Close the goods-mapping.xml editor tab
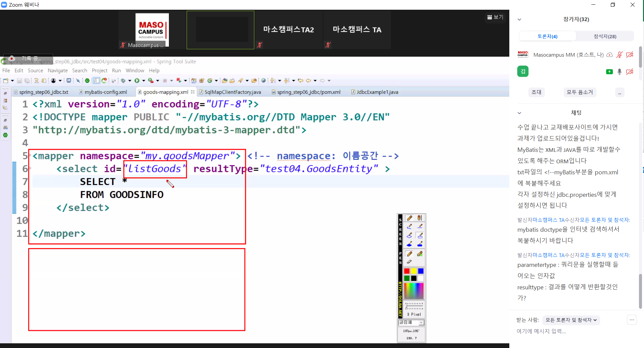Screen dimensions: 644x348 click(193, 92)
